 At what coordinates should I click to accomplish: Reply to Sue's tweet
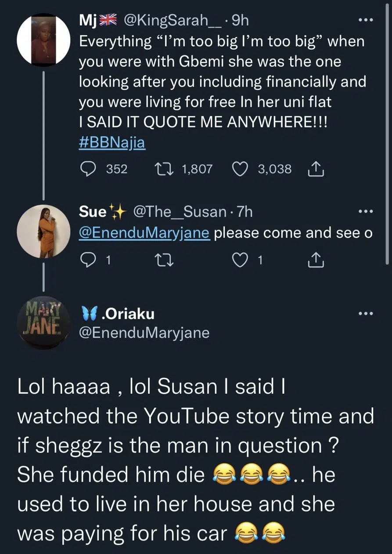coord(89,261)
